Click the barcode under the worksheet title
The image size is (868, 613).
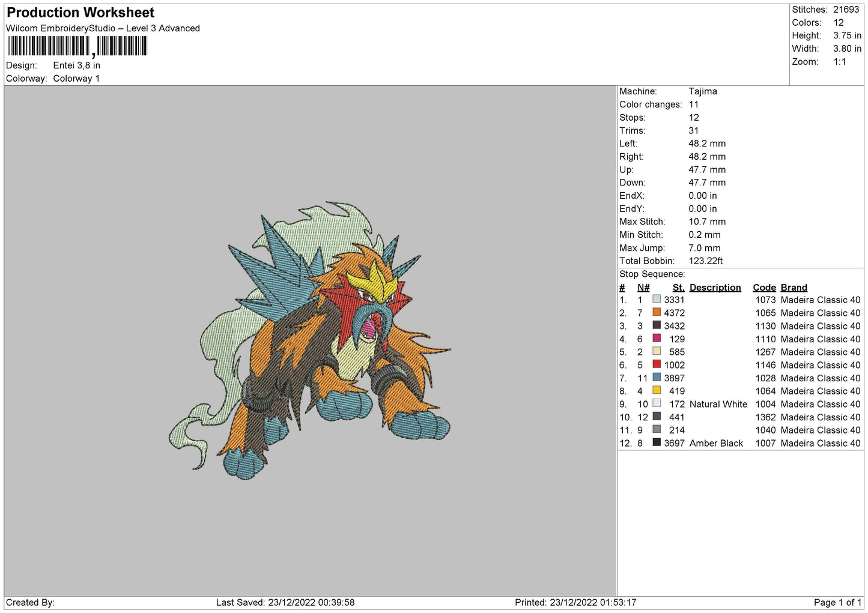(x=77, y=46)
